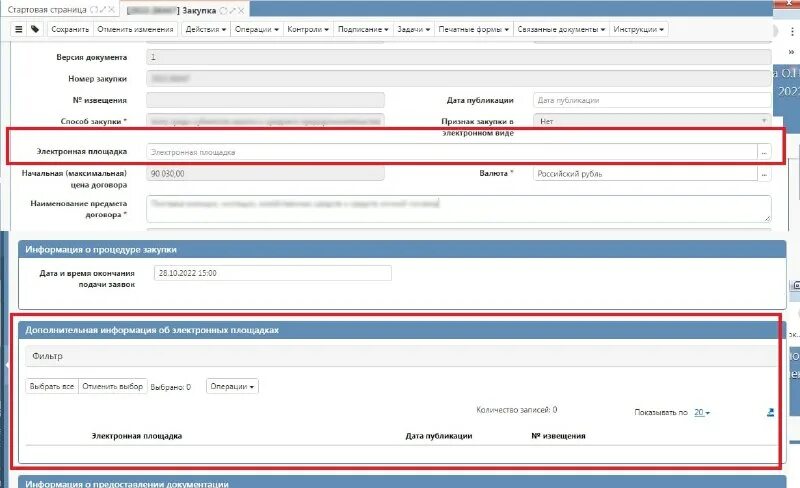Click the Дата публикации input field

click(652, 100)
